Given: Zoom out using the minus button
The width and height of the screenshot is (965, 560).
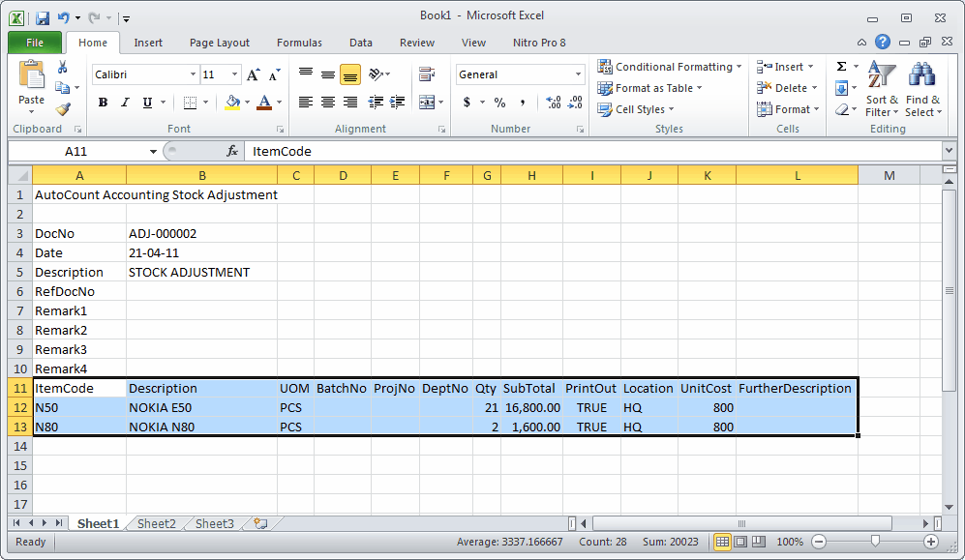Looking at the screenshot, I should tap(819, 542).
